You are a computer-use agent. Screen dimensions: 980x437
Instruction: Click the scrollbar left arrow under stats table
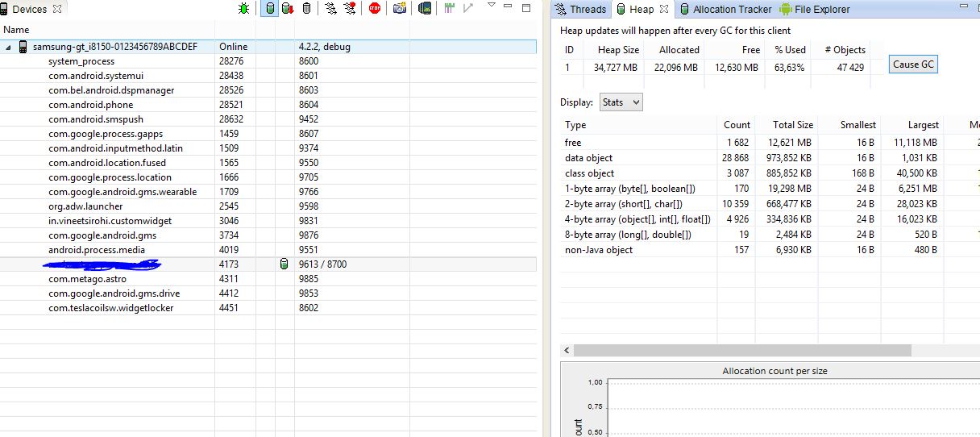(567, 351)
